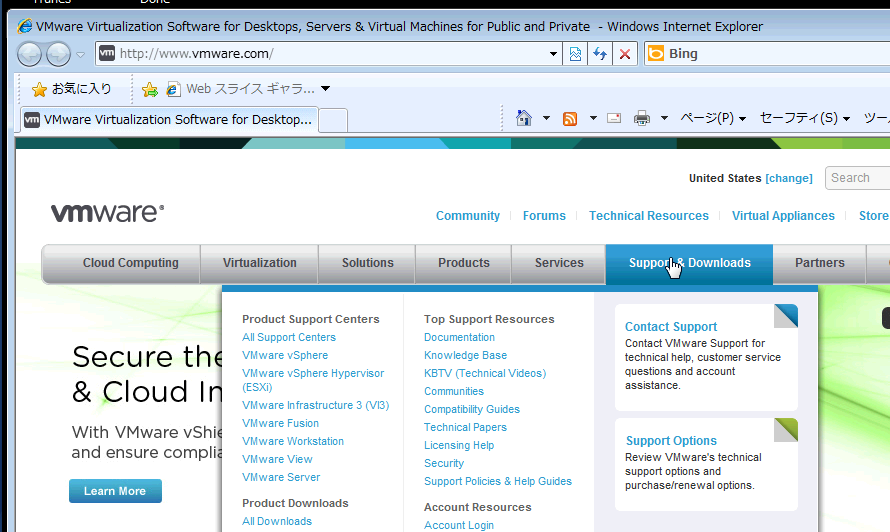
Task: Click the browser Forward arrow button
Action: pyautogui.click(x=58, y=55)
